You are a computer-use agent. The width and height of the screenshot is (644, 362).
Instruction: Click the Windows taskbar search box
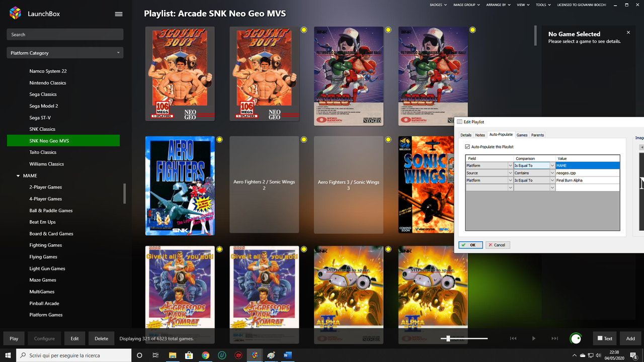pyautogui.click(x=74, y=355)
